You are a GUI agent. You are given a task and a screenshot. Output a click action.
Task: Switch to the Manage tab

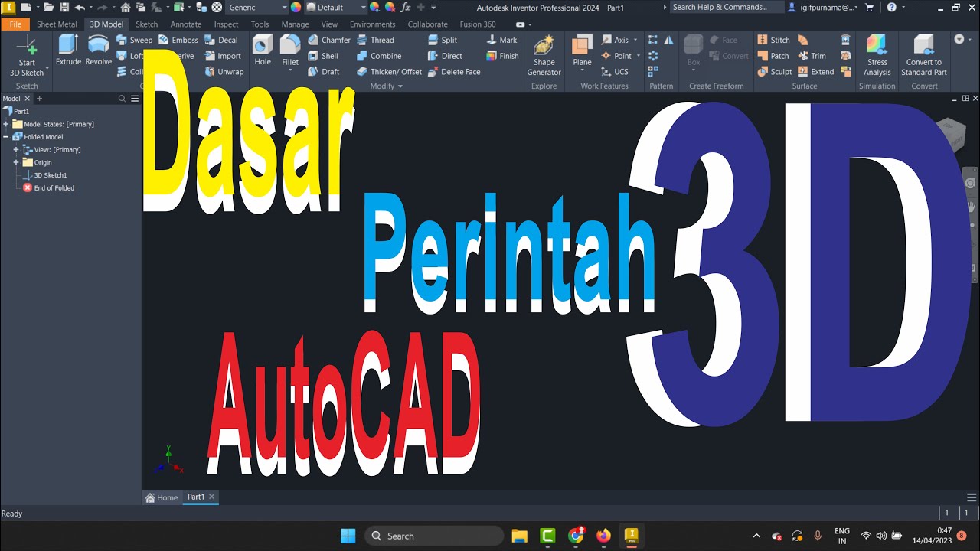coord(295,24)
